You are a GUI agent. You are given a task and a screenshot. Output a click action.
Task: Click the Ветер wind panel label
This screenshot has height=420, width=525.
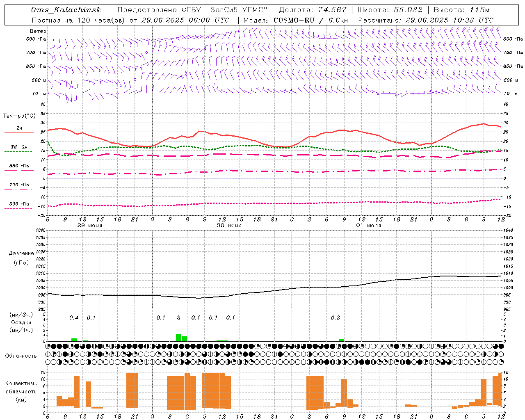38,31
